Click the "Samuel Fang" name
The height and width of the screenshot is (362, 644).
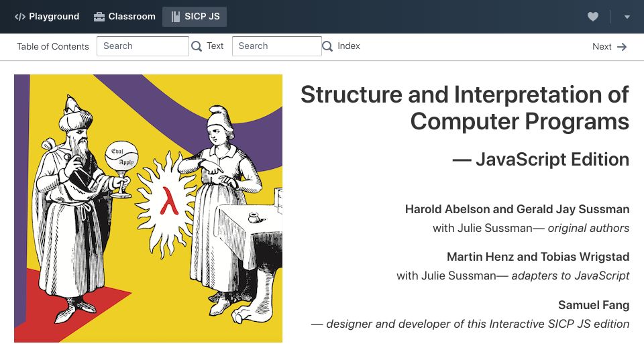594,305
